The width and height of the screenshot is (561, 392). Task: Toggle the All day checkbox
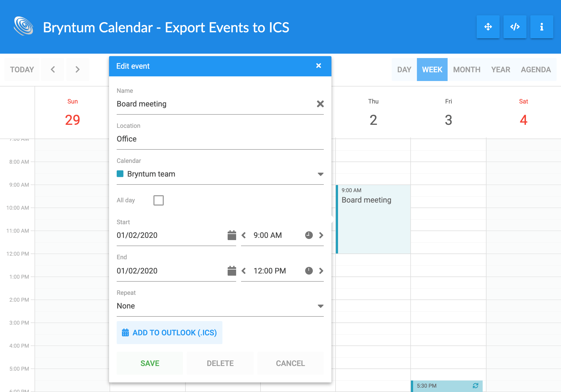pyautogui.click(x=159, y=200)
